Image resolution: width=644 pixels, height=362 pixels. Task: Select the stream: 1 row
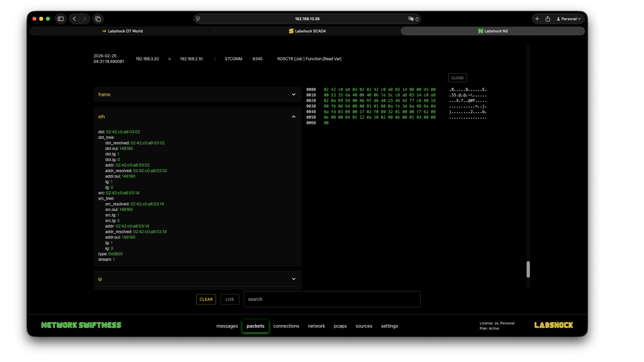coord(106,259)
